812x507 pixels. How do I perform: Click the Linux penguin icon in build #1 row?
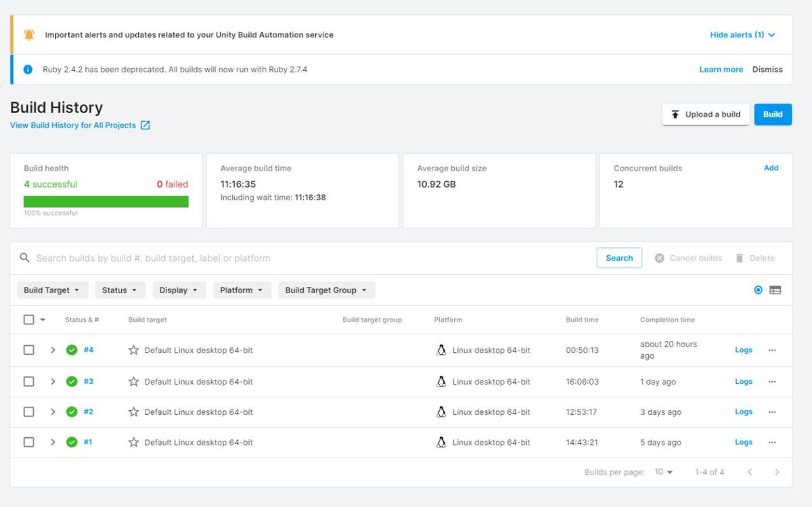click(x=441, y=442)
